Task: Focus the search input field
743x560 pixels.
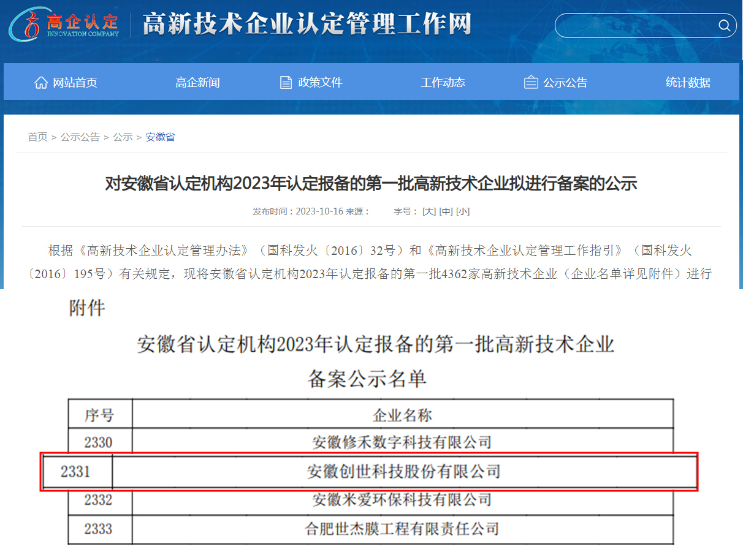Action: point(634,26)
